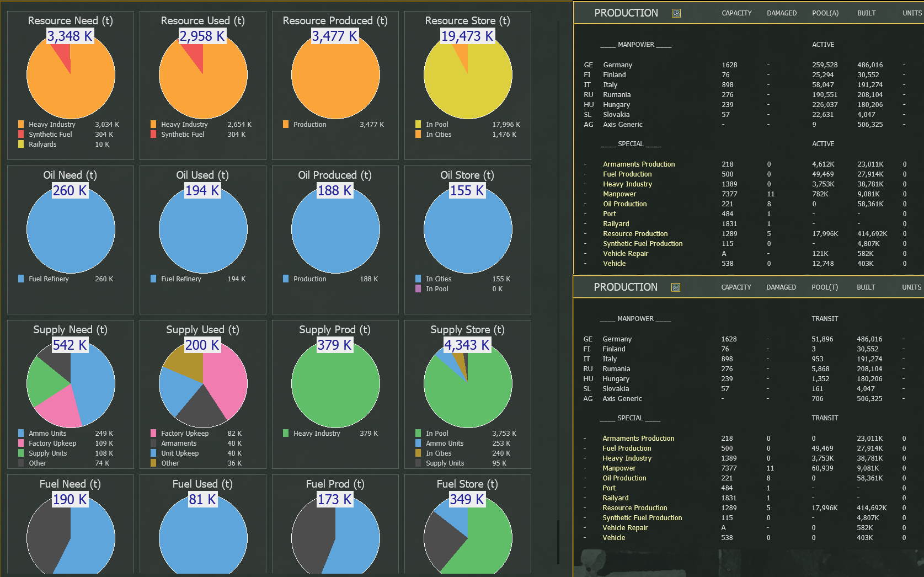
Task: Click the Supply Store pie chart
Action: coord(468,383)
